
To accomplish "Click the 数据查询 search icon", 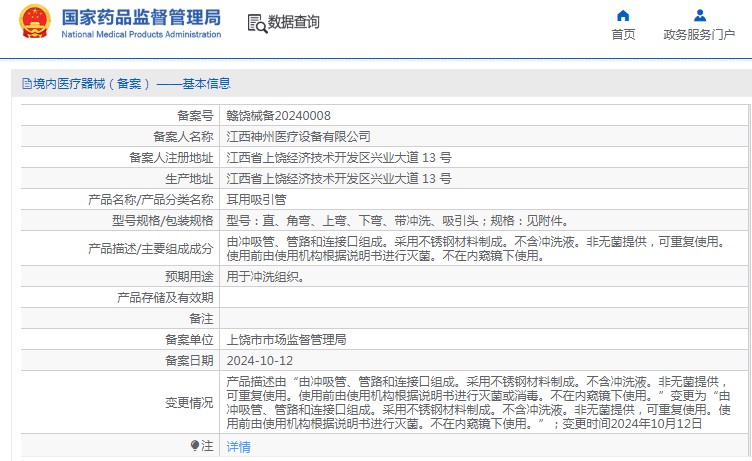I will tap(257, 24).
